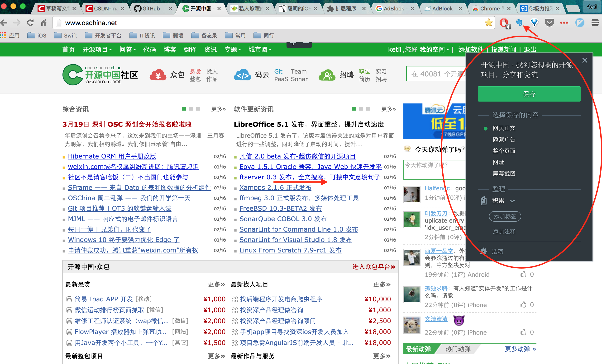
Task: Click 进入众包平台 link
Action: [x=373, y=267]
